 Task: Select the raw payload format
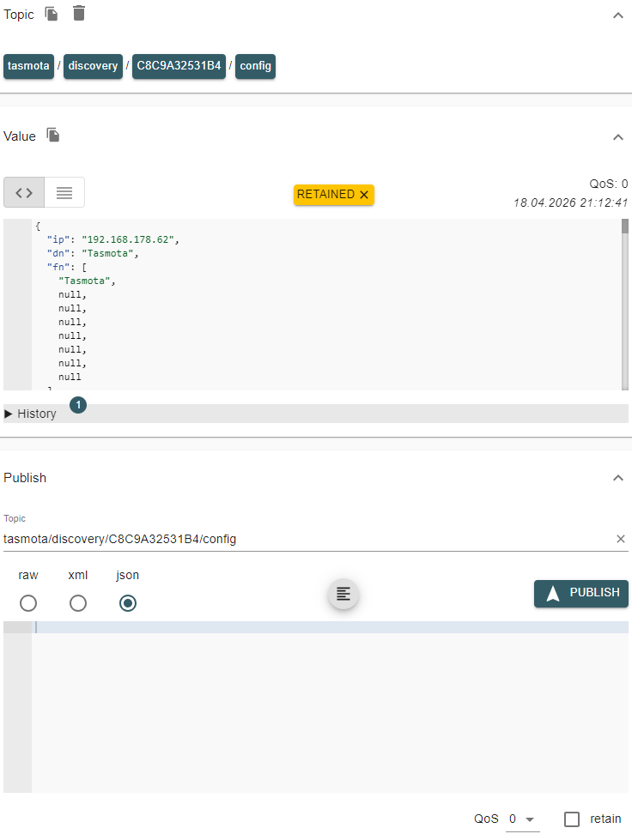pos(28,603)
